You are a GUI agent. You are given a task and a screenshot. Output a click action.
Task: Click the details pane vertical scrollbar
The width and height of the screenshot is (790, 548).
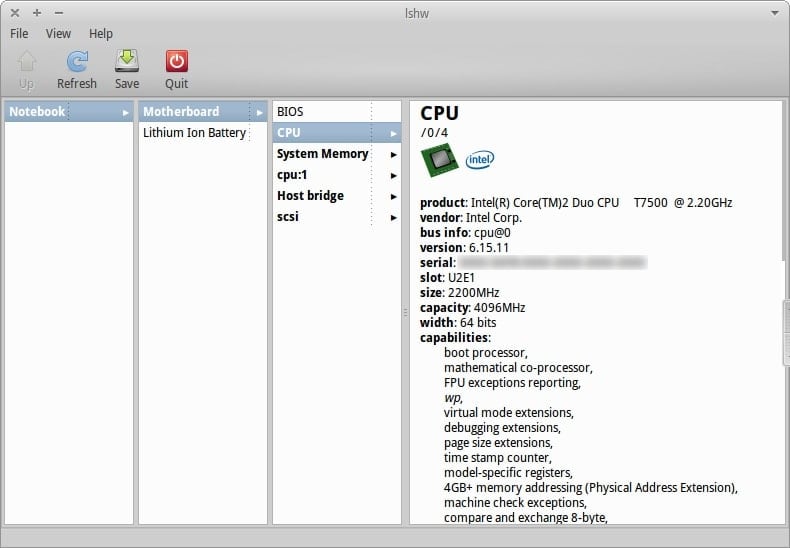786,332
